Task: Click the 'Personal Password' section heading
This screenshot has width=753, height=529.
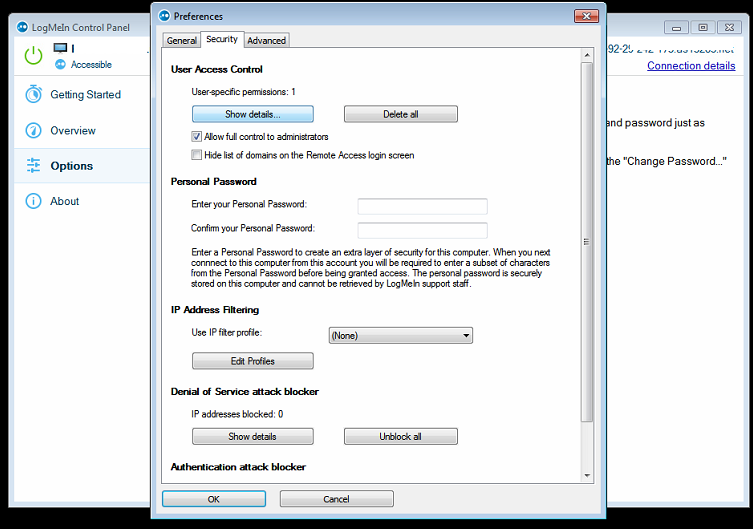Action: point(214,181)
